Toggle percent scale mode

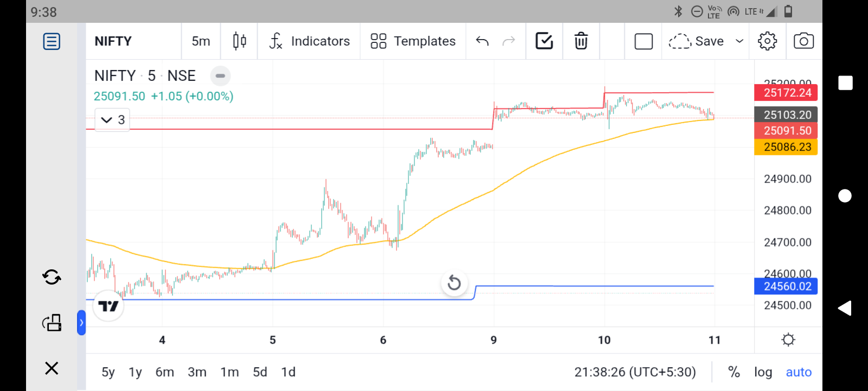click(734, 372)
